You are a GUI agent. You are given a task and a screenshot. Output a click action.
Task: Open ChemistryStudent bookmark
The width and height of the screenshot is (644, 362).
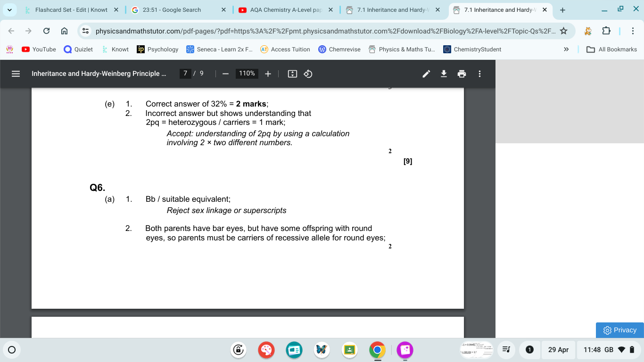pyautogui.click(x=472, y=49)
